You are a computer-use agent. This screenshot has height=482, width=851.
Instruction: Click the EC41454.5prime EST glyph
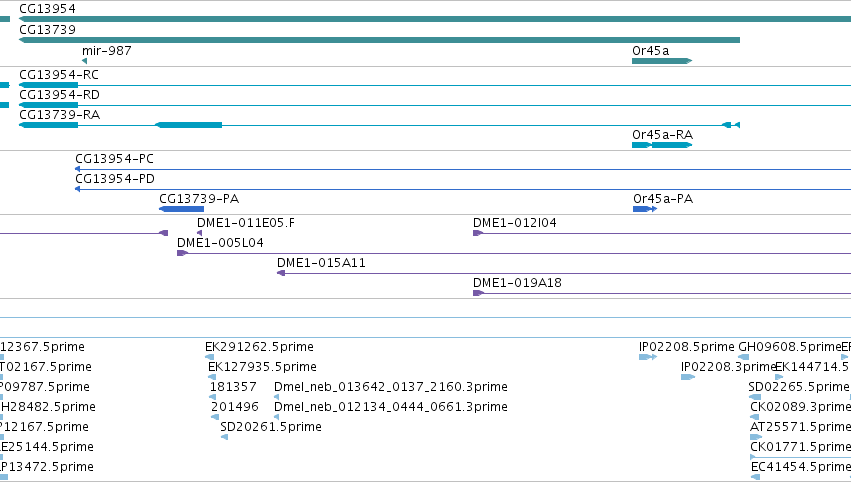pyautogui.click(x=755, y=477)
